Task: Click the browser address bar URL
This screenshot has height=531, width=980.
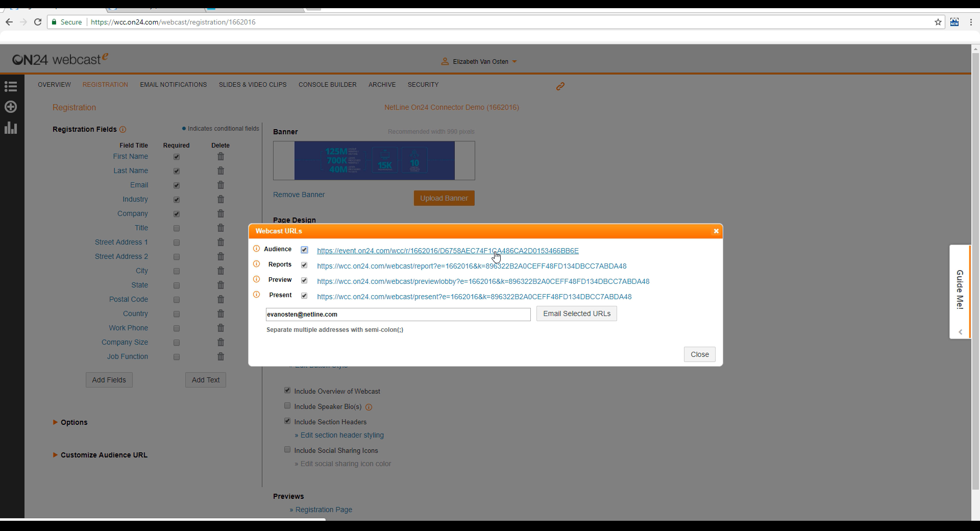Action: click(x=173, y=22)
